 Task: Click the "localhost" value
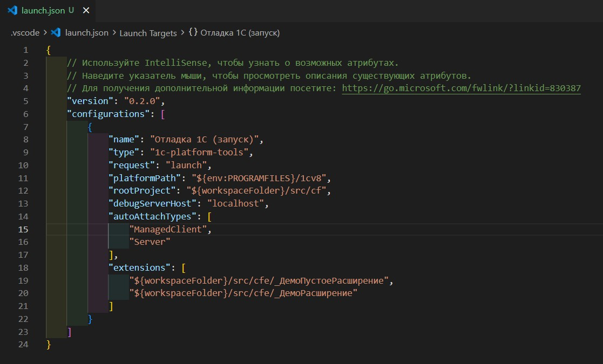[236, 203]
